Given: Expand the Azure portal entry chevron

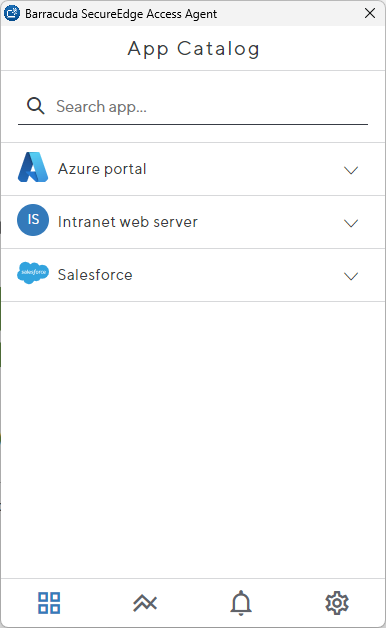Looking at the screenshot, I should (351, 170).
